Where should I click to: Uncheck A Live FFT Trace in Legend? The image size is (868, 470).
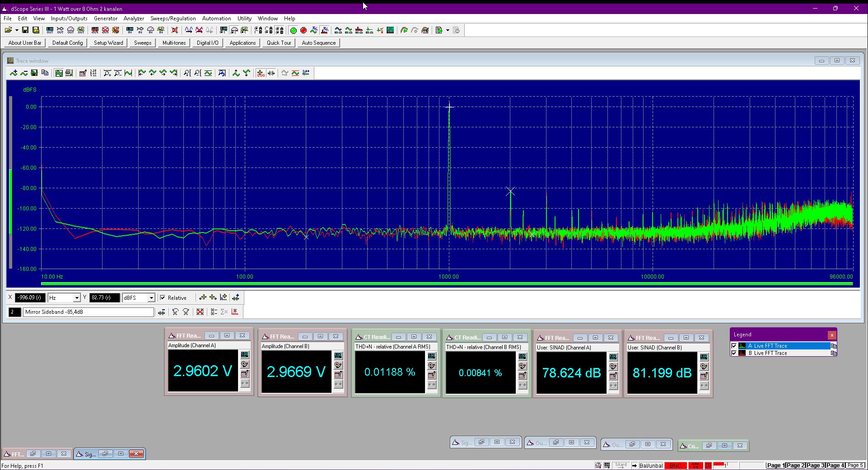734,346
